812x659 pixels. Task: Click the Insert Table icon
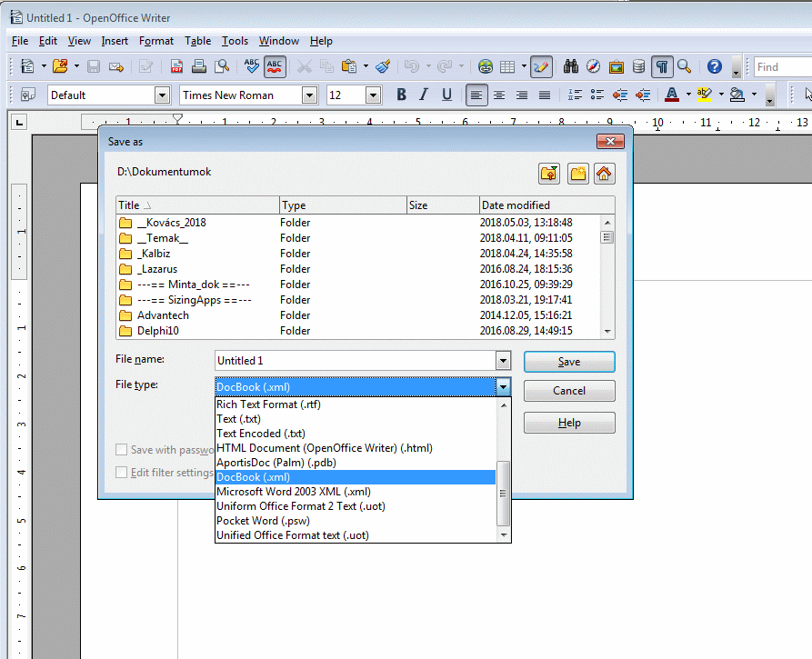pyautogui.click(x=507, y=66)
